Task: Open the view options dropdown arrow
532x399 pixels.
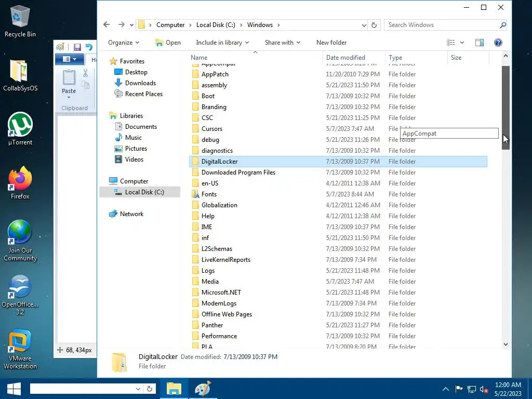Action: [462, 43]
